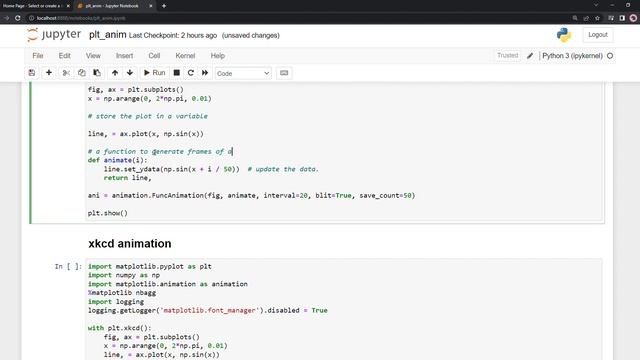Screen dimensions: 640x360
Task: Switch to the Home Page browser tab
Action: coord(32,6)
